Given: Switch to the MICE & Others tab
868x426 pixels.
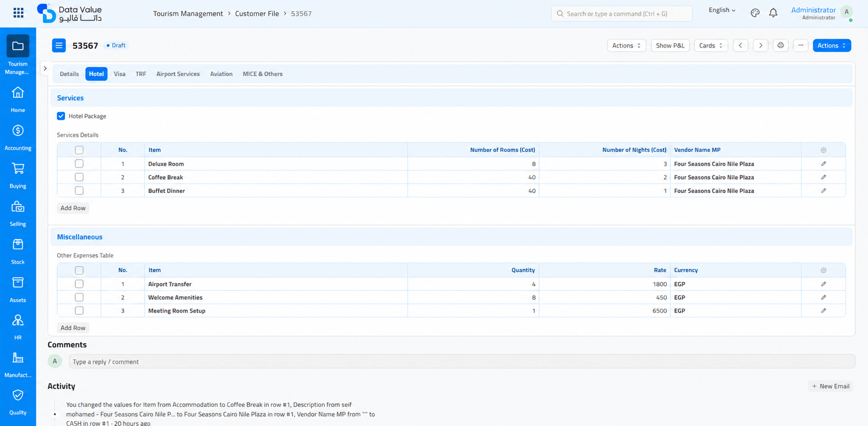Looking at the screenshot, I should coord(263,74).
